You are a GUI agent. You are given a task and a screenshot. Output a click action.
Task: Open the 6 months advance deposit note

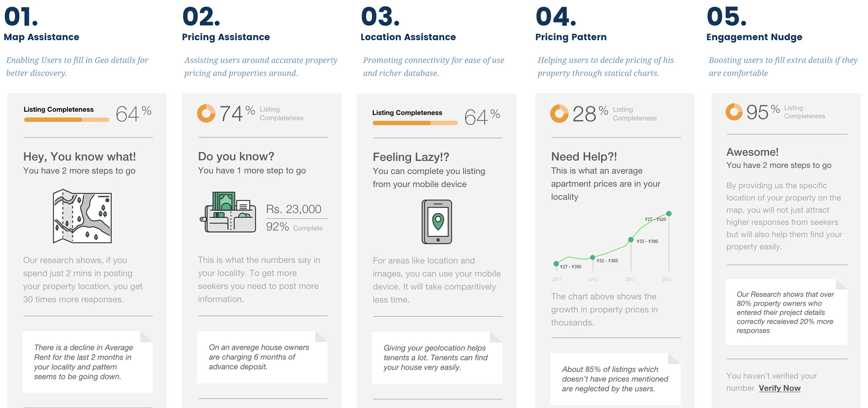click(x=262, y=357)
